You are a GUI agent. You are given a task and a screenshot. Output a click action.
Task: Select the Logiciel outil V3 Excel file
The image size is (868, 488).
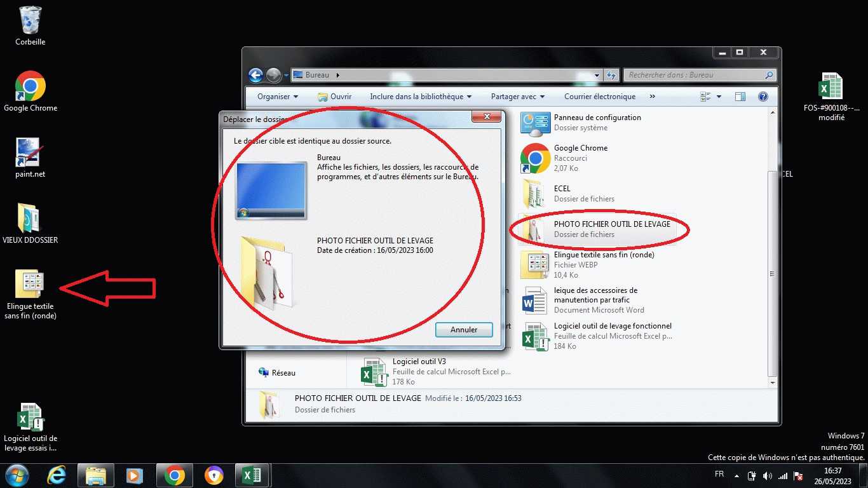436,372
